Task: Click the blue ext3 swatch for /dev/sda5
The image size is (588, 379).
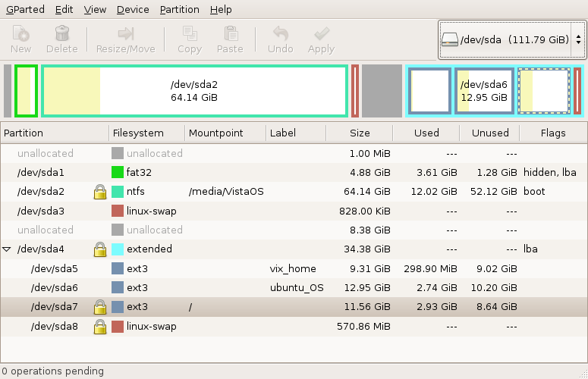Action: point(118,268)
